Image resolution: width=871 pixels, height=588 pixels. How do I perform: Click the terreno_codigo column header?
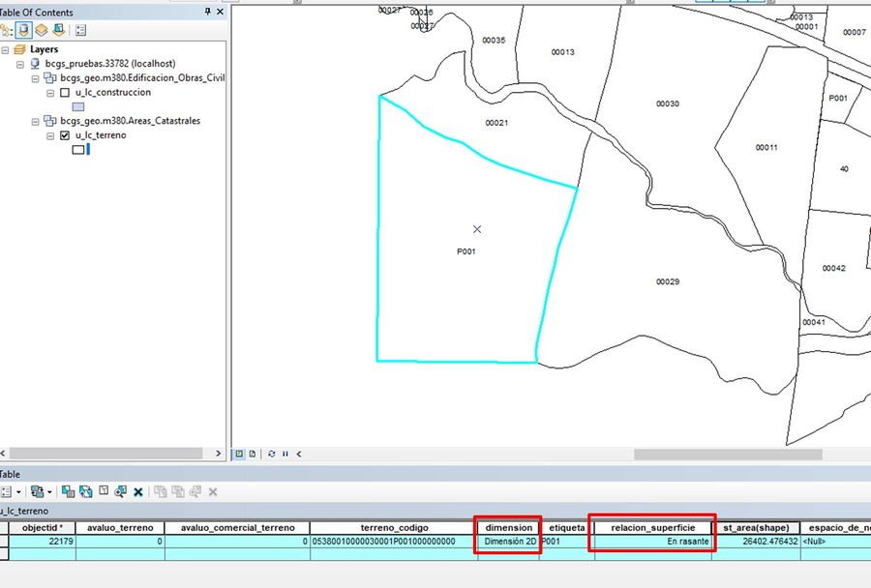tap(394, 527)
